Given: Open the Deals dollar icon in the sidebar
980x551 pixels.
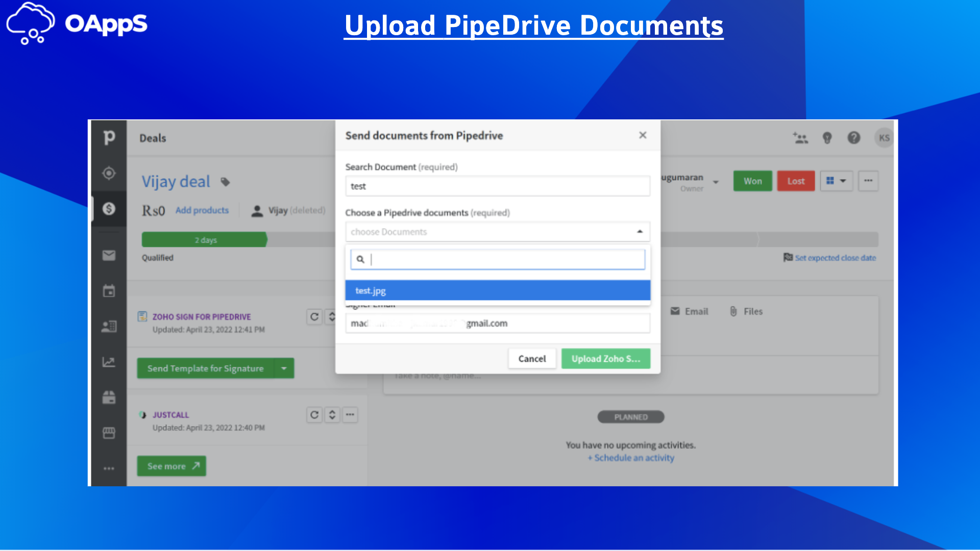Looking at the screenshot, I should click(x=109, y=209).
